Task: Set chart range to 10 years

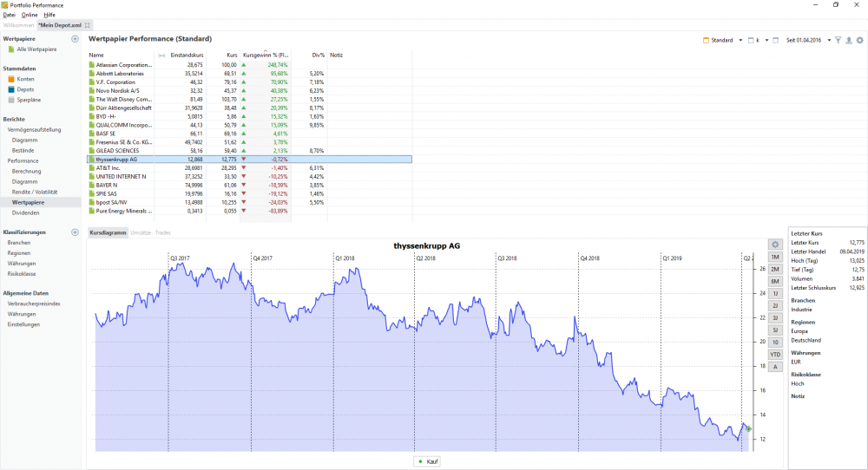Action: [775, 343]
